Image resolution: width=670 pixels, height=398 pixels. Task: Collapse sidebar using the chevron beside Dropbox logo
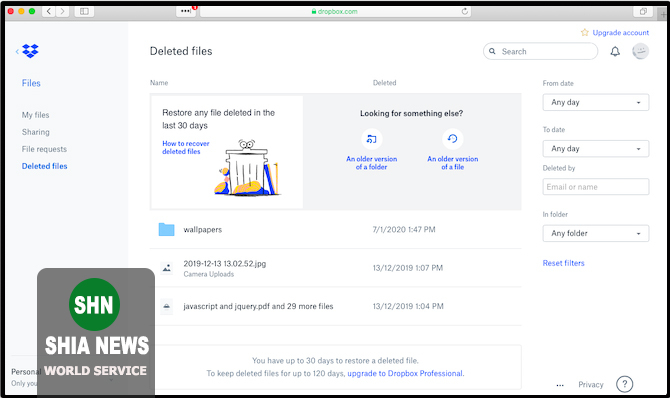tap(17, 51)
